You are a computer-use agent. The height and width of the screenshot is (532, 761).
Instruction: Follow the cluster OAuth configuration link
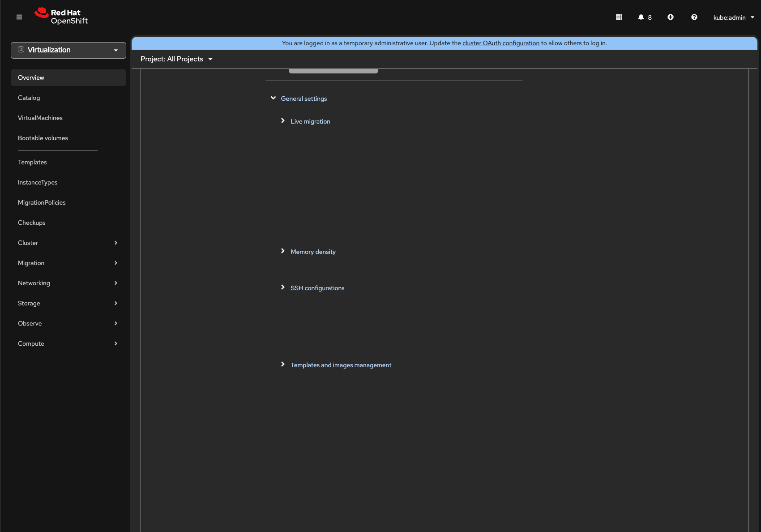pos(501,43)
